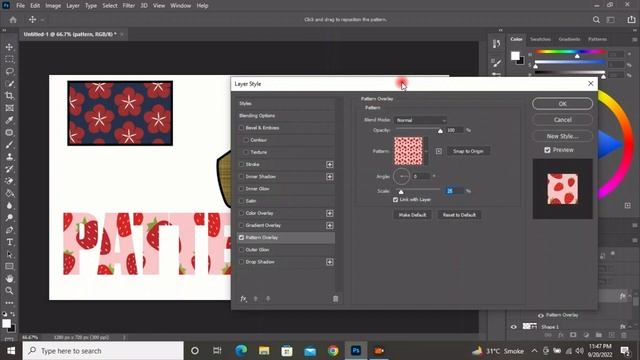The image size is (640, 360).
Task: Select the Blur tool
Action: point(9,205)
